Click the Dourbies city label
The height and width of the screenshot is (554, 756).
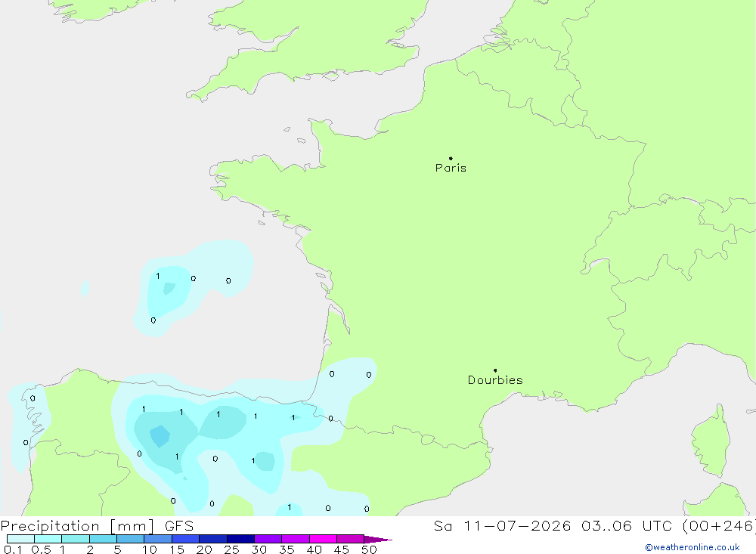tap(495, 380)
